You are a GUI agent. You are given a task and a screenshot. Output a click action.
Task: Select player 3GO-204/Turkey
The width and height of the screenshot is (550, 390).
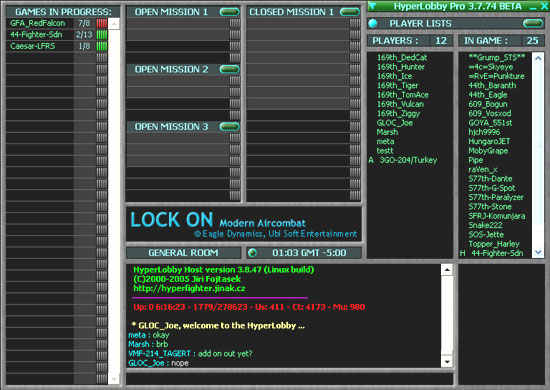(408, 160)
